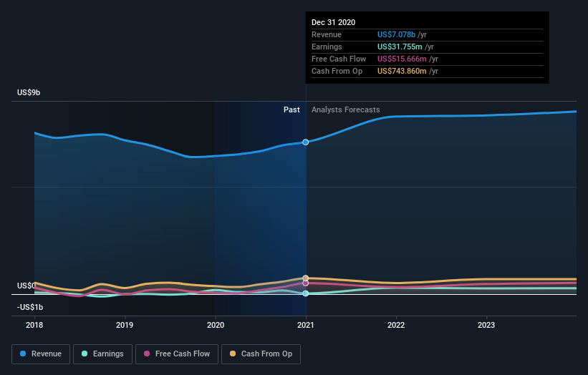The width and height of the screenshot is (588, 375).
Task: Click the Revenue row label in tooltip
Action: point(327,34)
